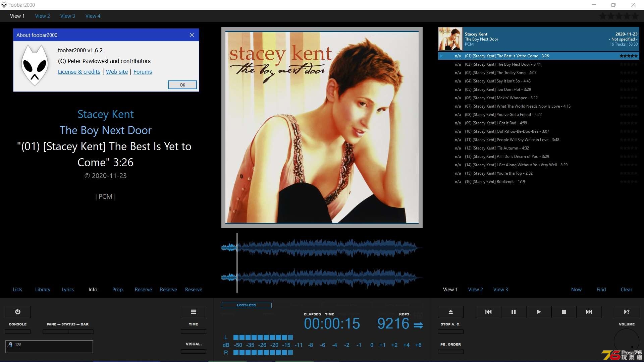The height and width of the screenshot is (362, 644).
Task: Set rating with the top-right header stars
Action: (619, 16)
